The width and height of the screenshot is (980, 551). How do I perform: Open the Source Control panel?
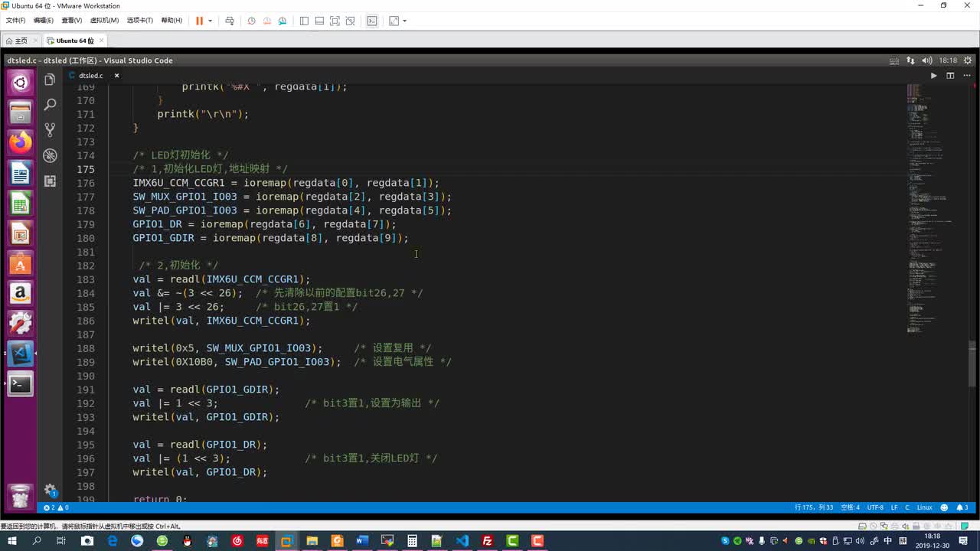[x=50, y=129]
